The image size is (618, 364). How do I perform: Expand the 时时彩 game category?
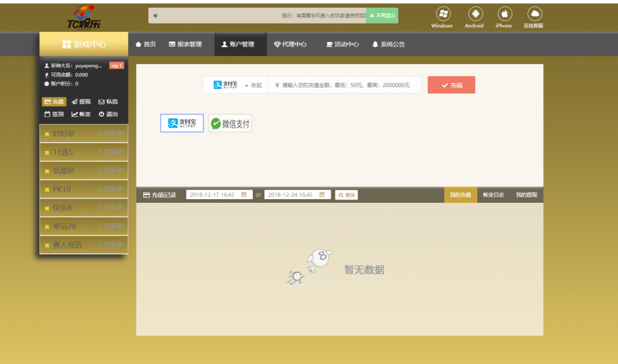tap(83, 133)
